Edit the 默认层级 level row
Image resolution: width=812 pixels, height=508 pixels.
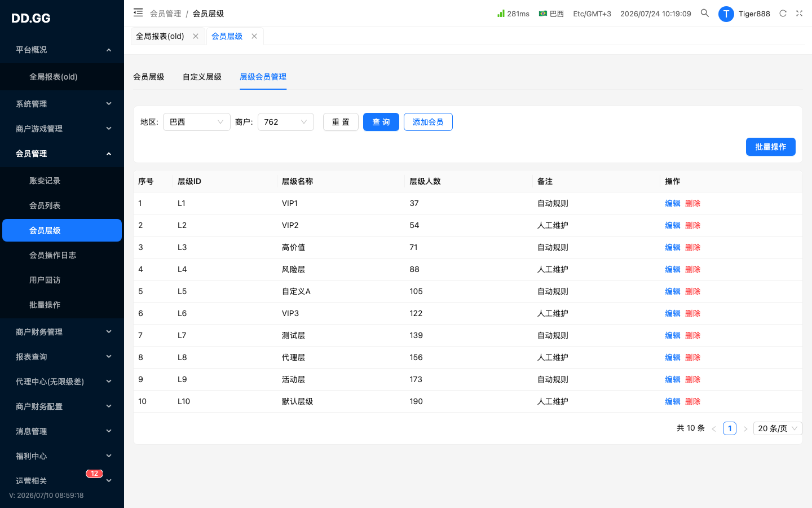coord(673,401)
